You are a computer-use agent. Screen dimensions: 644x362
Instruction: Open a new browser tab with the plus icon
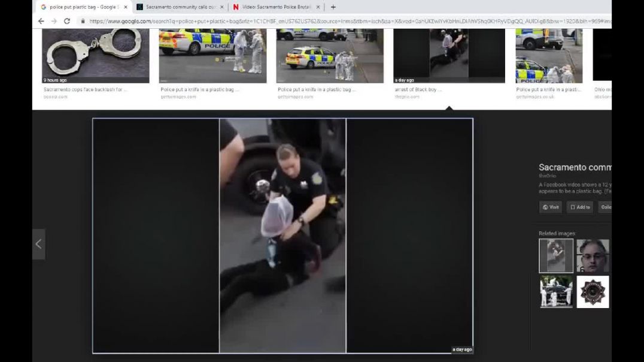[333, 7]
